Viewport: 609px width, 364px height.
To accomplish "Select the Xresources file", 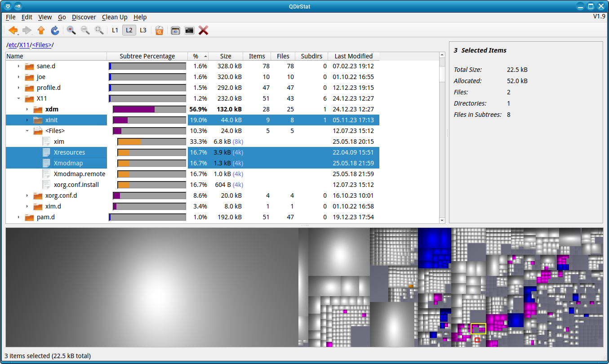I will click(x=192, y=152).
